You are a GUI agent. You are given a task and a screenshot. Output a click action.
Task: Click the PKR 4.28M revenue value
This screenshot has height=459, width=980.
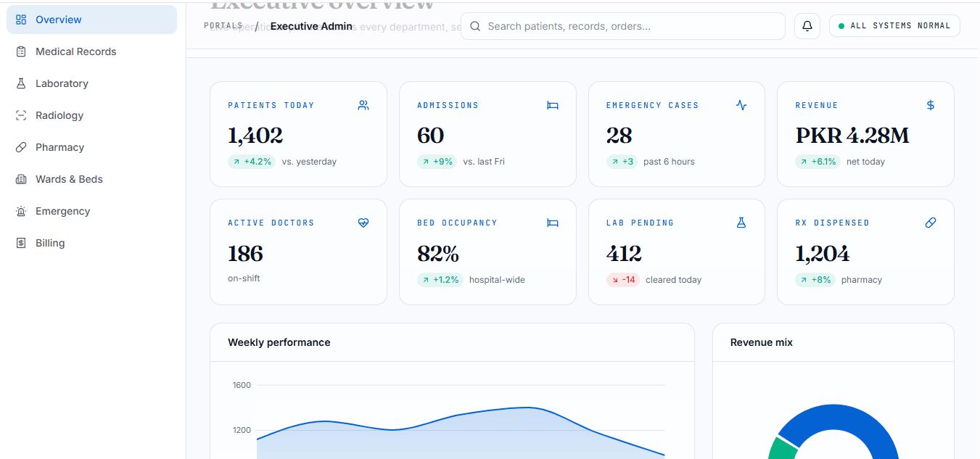(852, 136)
